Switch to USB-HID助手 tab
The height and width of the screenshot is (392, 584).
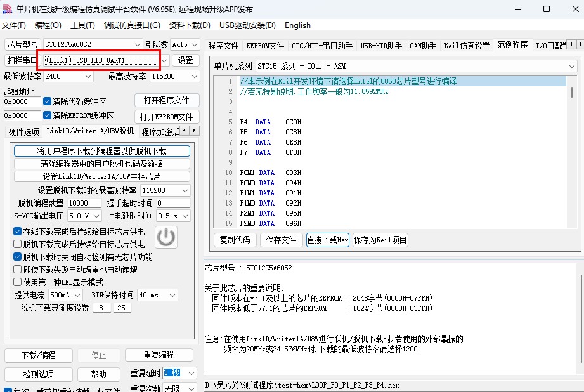[x=381, y=46]
